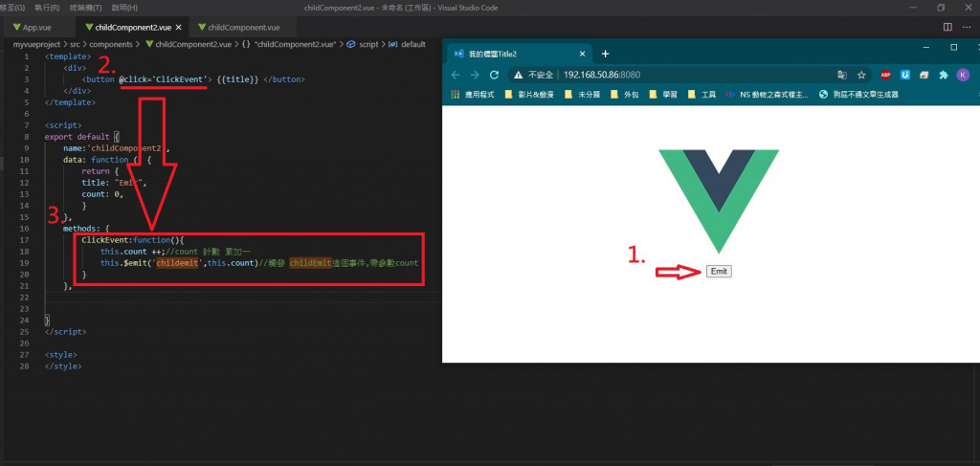
Task: Click the translate page icon in address bar
Action: 842,75
